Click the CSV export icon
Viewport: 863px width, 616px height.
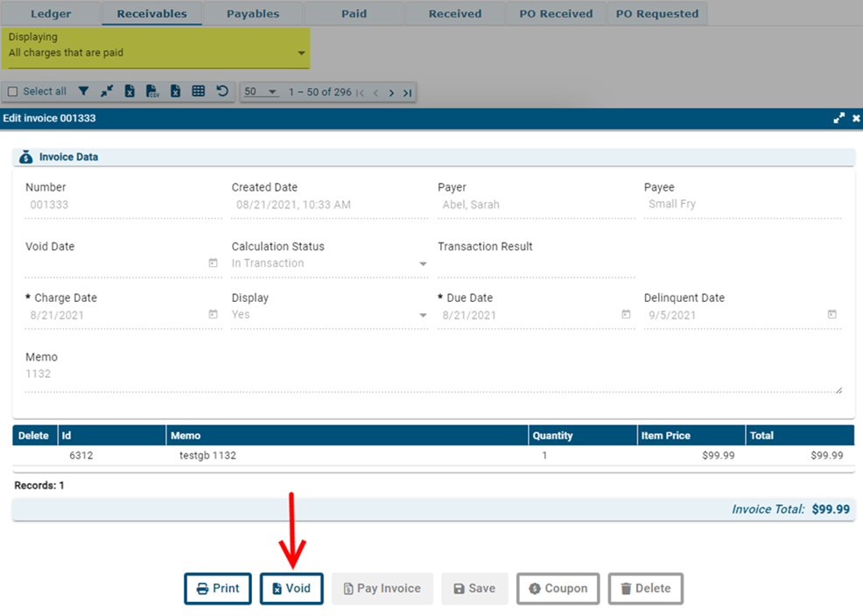point(152,91)
